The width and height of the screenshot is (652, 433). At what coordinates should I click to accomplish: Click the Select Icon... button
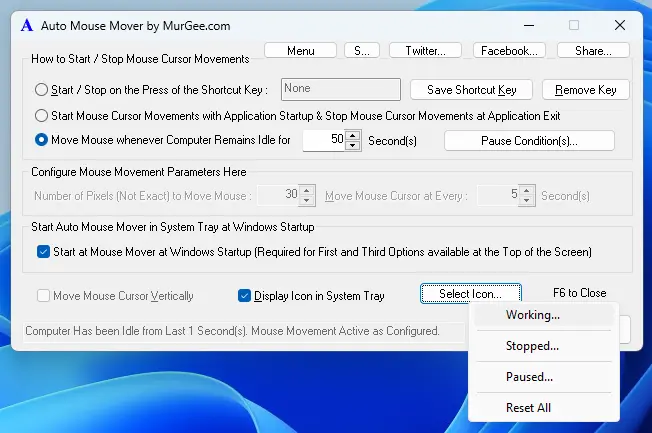pyautogui.click(x=471, y=294)
